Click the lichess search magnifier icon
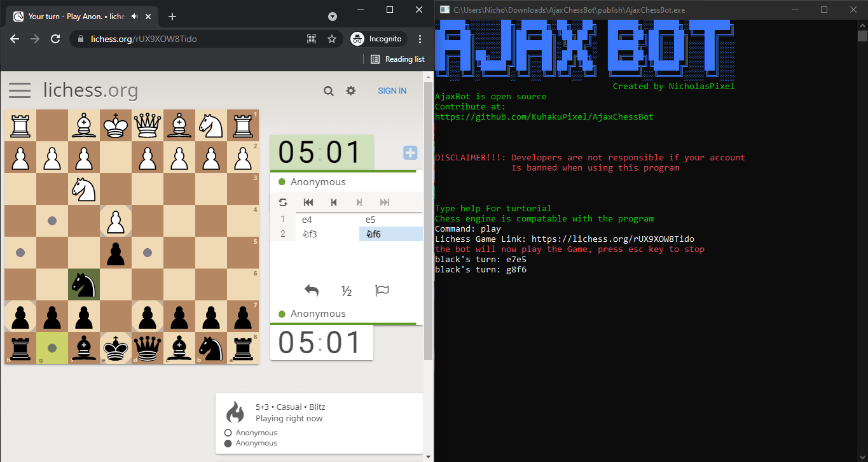The width and height of the screenshot is (868, 462). [329, 91]
